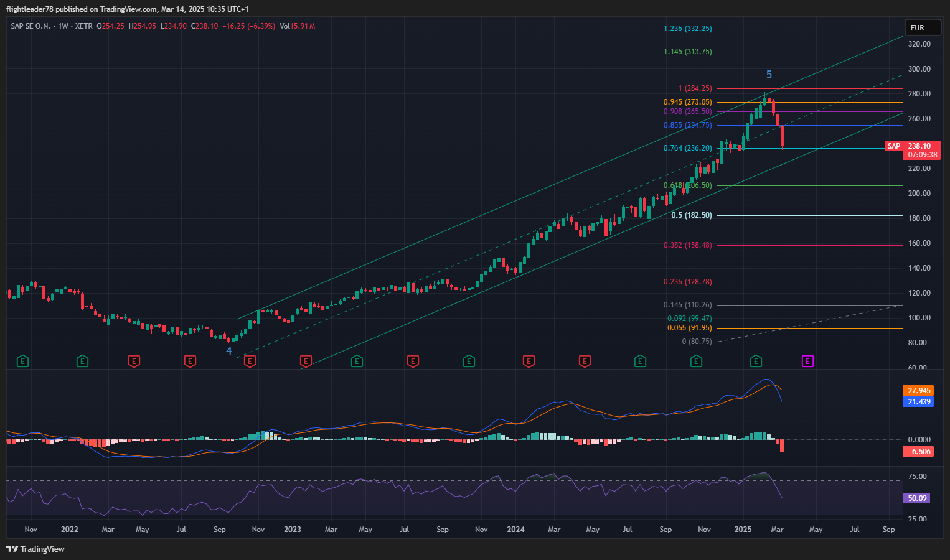This screenshot has width=950, height=560.
Task: Select the 0.855 (254.75) Fibonacci label
Action: [x=688, y=125]
